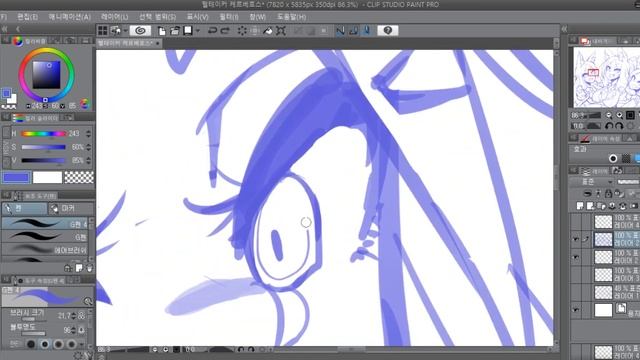640x360 pixels.
Task: Select the Airbrush-like third brush preset
Action: tap(45, 249)
